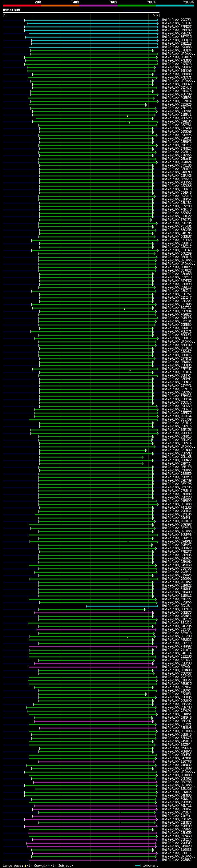Click the red 20% identity legend segment
This screenshot has height=868, width=197.
22,6
